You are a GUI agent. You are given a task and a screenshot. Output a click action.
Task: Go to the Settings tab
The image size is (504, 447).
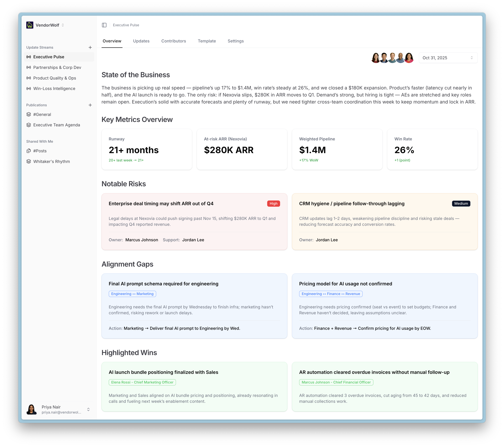point(236,41)
